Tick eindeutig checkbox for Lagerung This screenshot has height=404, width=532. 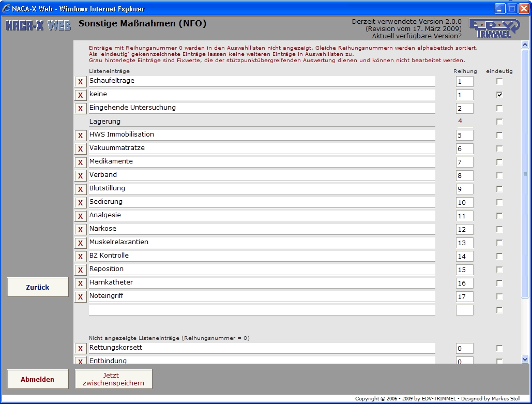[x=499, y=122]
